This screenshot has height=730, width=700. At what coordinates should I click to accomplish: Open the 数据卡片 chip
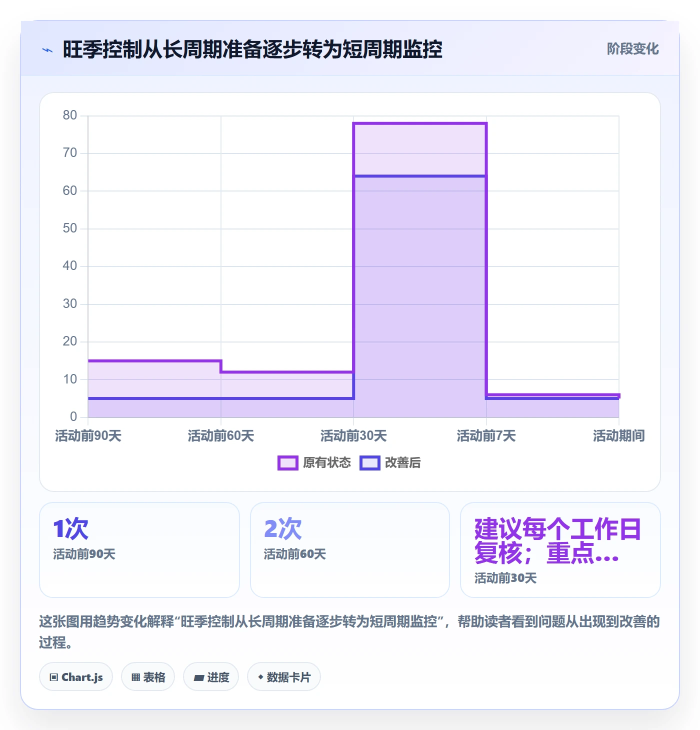pyautogui.click(x=284, y=677)
